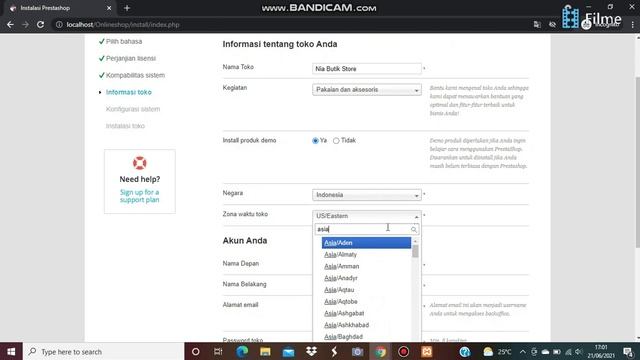Screen dimensions: 640x360
Task: Click the Informasi toko step
Action: click(129, 92)
